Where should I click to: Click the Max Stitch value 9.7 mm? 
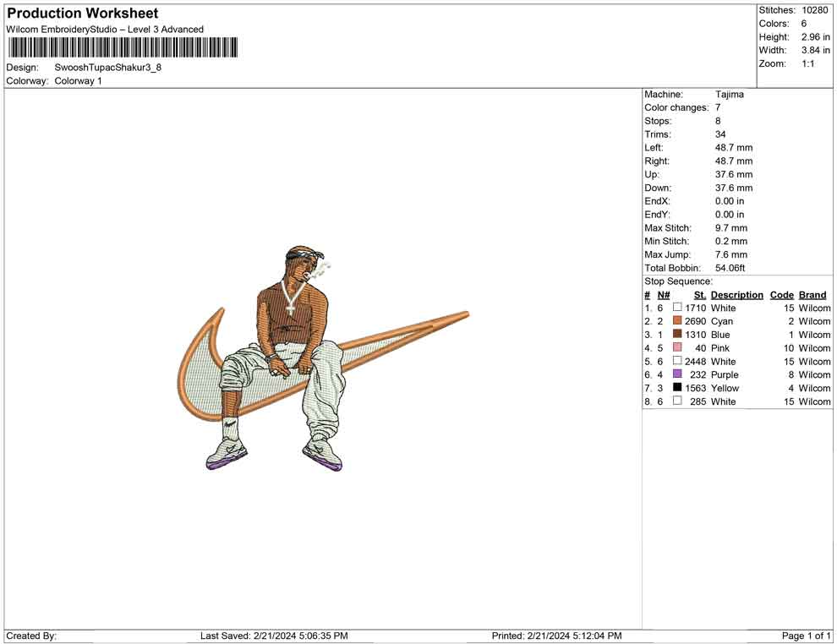731,228
